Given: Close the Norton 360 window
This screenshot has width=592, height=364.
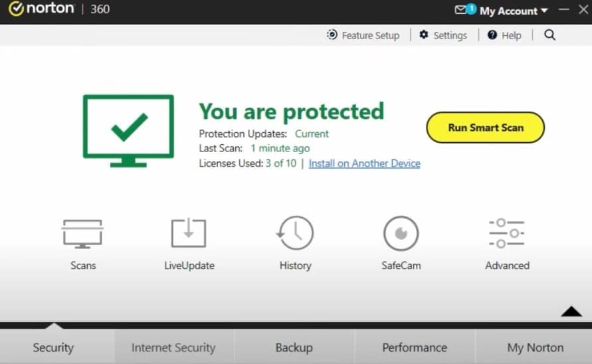Looking at the screenshot, I should [x=583, y=10].
